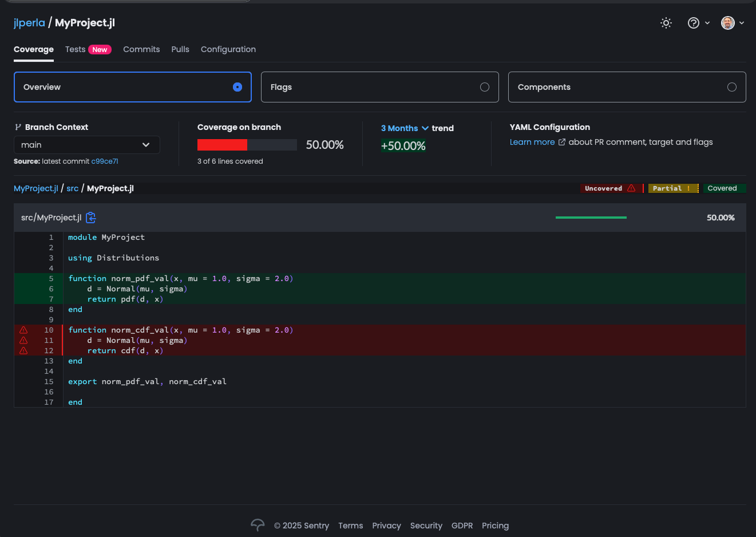The image size is (756, 537).
Task: Expand the chevron next to user avatar
Action: 742,23
